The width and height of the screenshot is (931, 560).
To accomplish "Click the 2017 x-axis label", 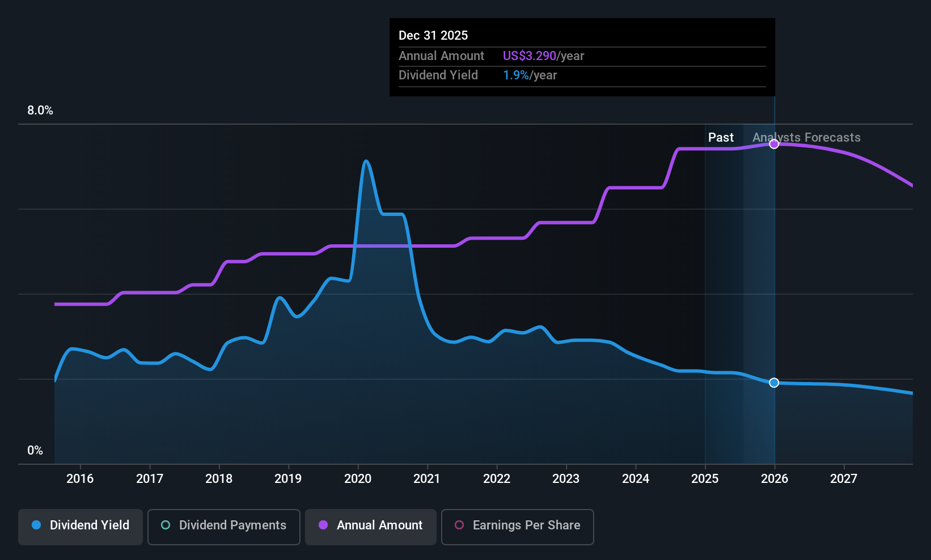I will click(150, 478).
